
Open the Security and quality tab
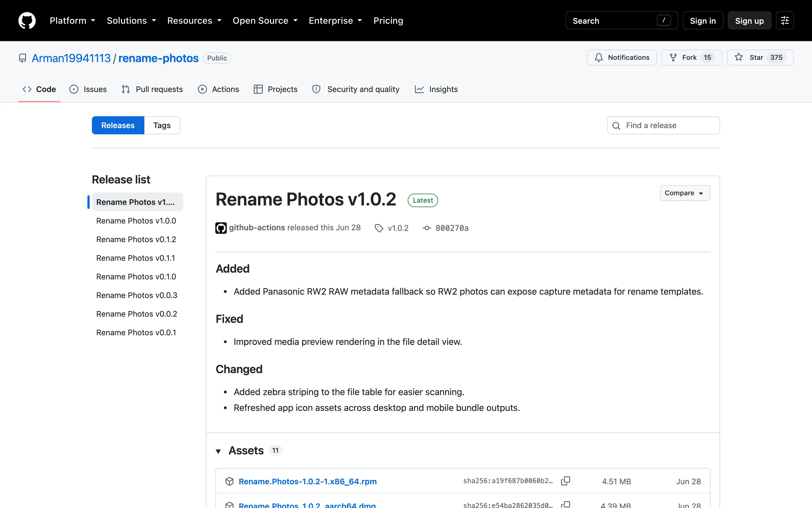[356, 89]
